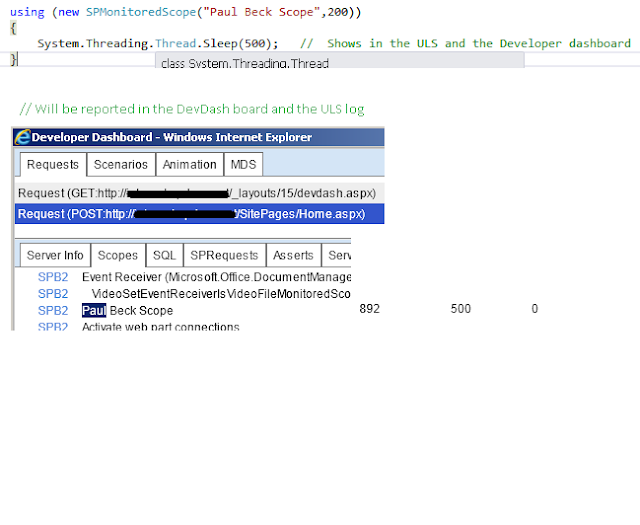Click SPB2 link beside Paul Beck Scope

click(53, 311)
